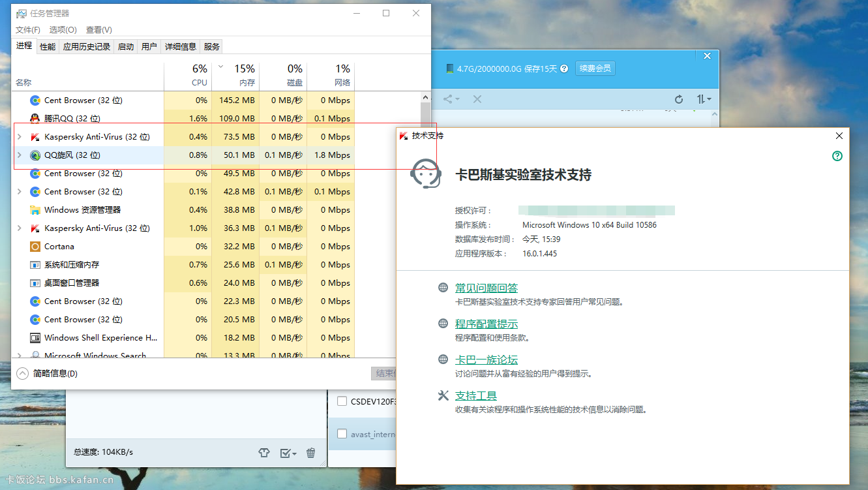This screenshot has height=490, width=868.
Task: Expand Kaspersky Anti-Virus 36.3 MB process group
Action: (19, 228)
